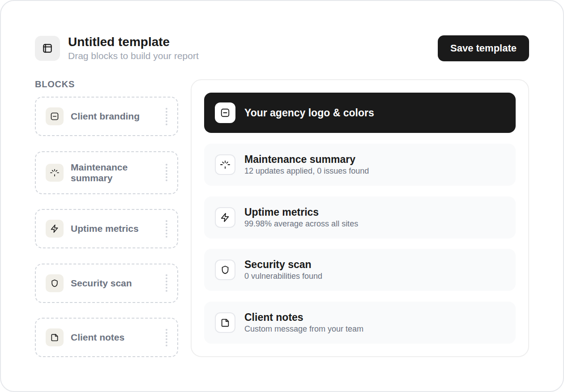Click the dotted handle on Maintenance summary block
This screenshot has width=564, height=392.
(167, 173)
